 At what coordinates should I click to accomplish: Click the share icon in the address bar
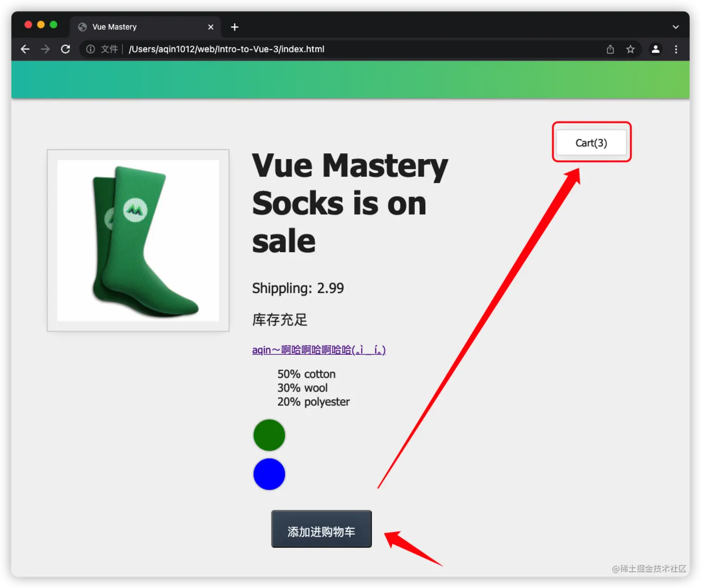[x=610, y=49]
